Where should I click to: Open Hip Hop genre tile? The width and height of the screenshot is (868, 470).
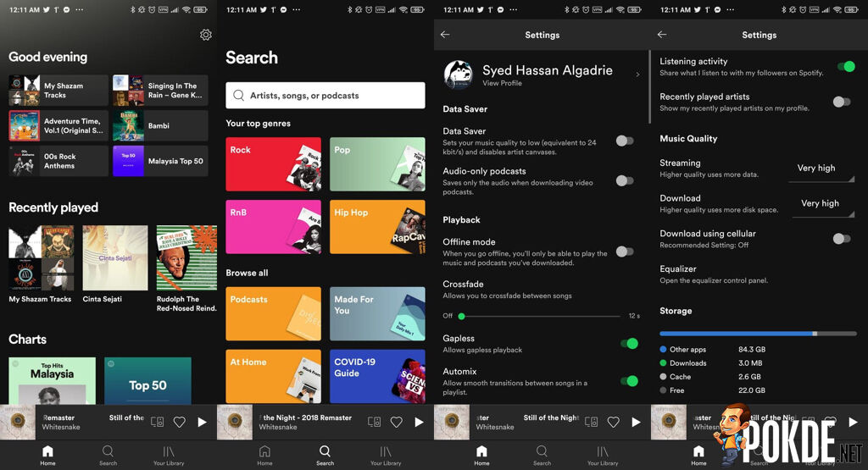point(377,227)
